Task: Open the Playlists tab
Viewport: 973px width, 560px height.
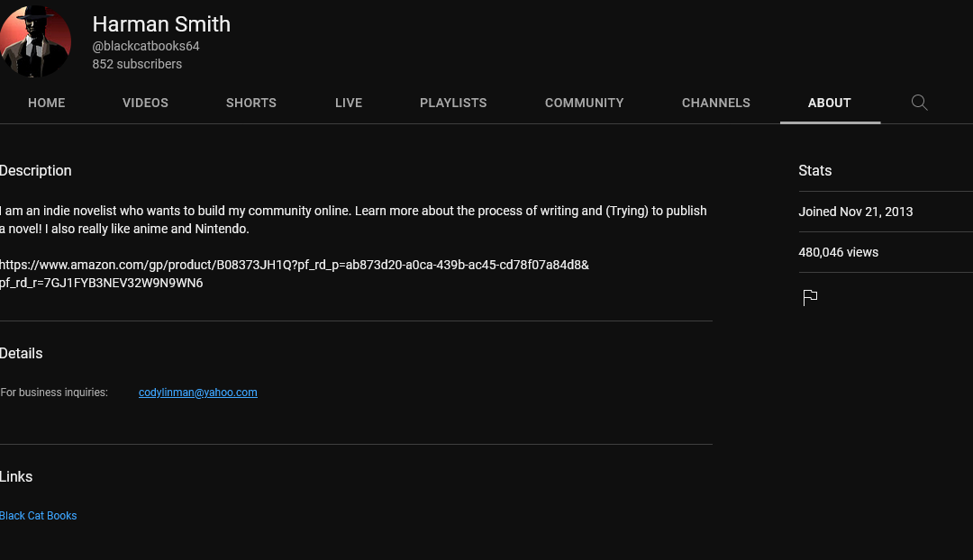Action: tap(453, 103)
